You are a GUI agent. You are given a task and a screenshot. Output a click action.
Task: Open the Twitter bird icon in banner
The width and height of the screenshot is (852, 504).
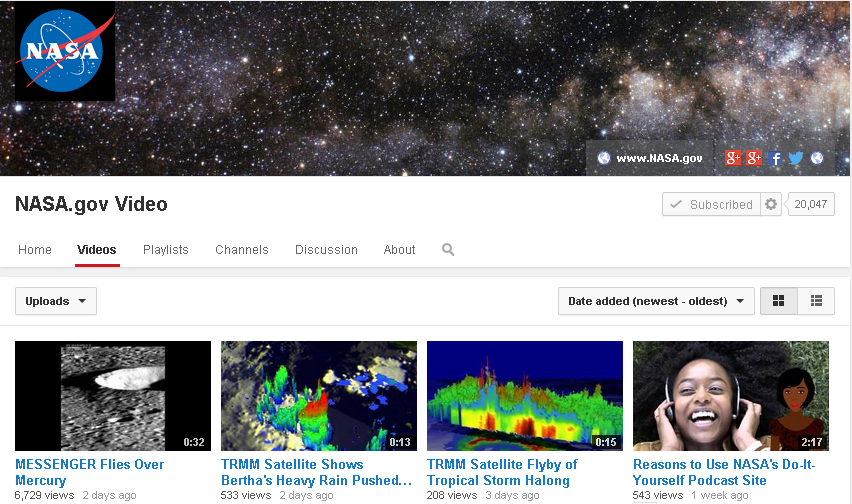click(796, 158)
